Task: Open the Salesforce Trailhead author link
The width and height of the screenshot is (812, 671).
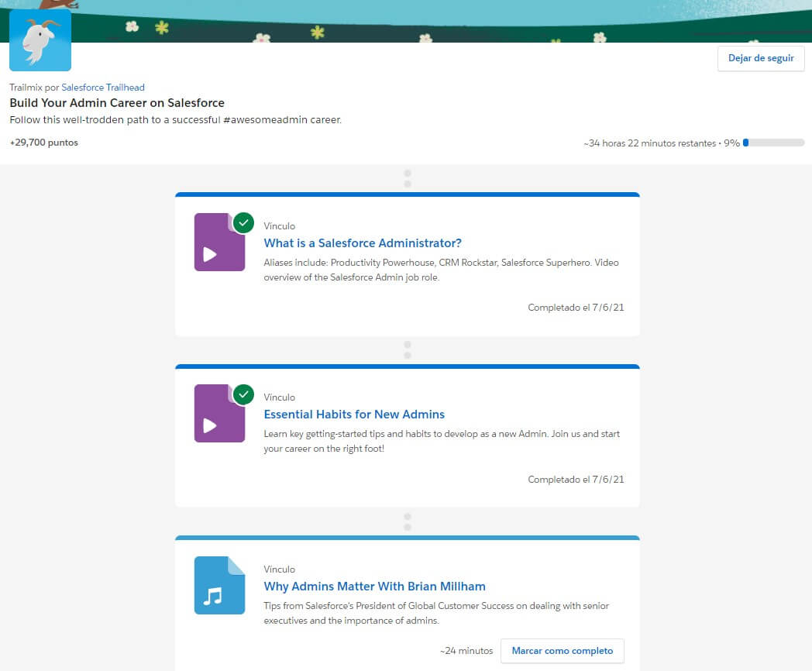Action: tap(103, 88)
